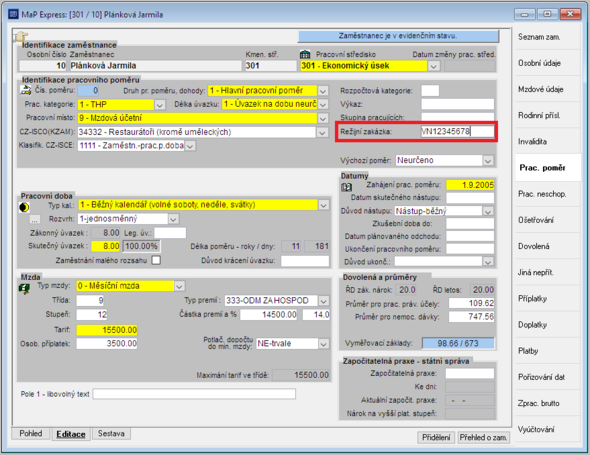Expand the Délka úvazku dropdown
The image size is (590, 455).
(x=322, y=104)
